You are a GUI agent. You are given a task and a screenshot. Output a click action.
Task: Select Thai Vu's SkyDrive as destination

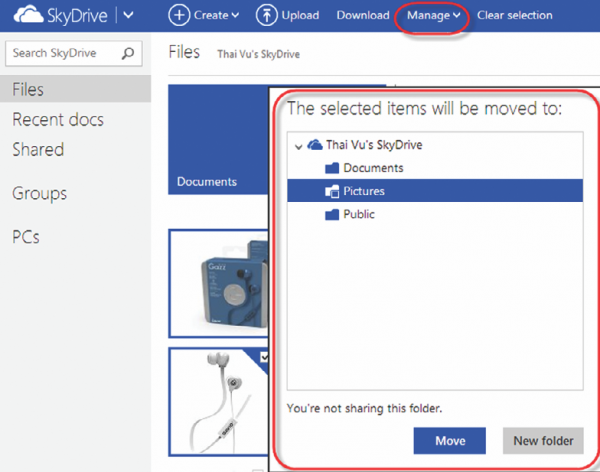point(374,145)
